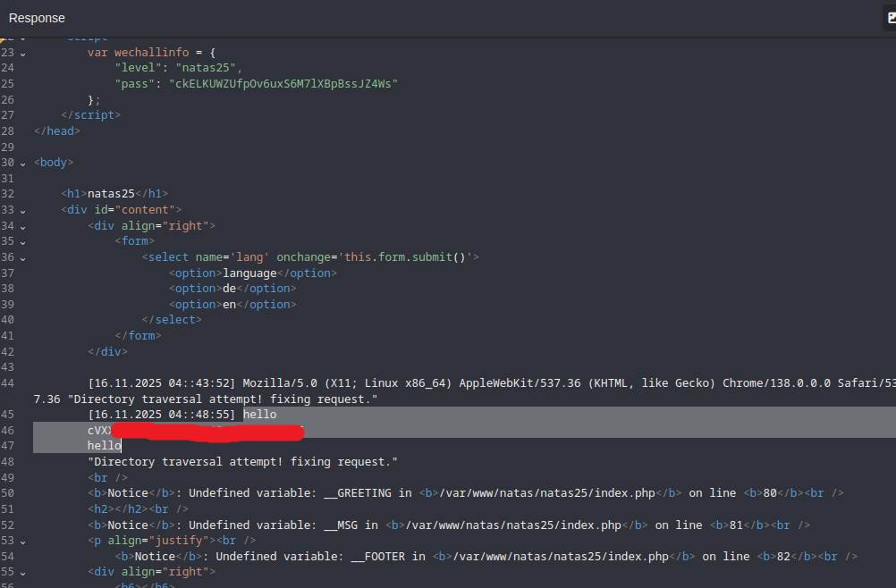Click the image render icon in Response header
Image resolution: width=896 pixels, height=588 pixels.
point(891,18)
